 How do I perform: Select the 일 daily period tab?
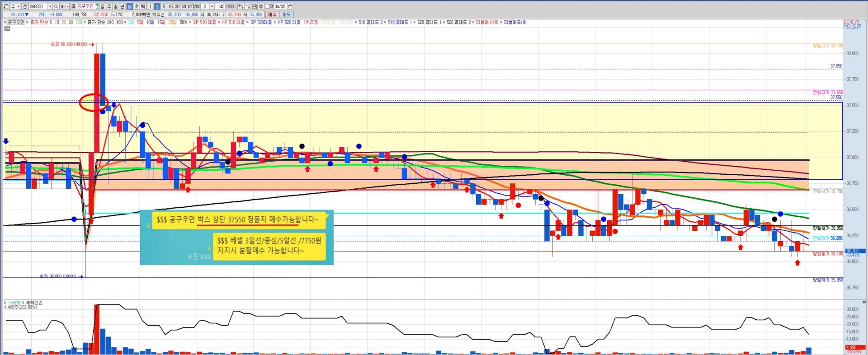pos(103,6)
